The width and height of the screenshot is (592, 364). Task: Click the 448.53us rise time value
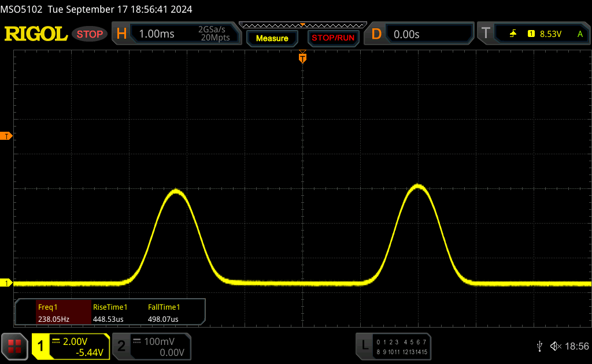point(108,319)
